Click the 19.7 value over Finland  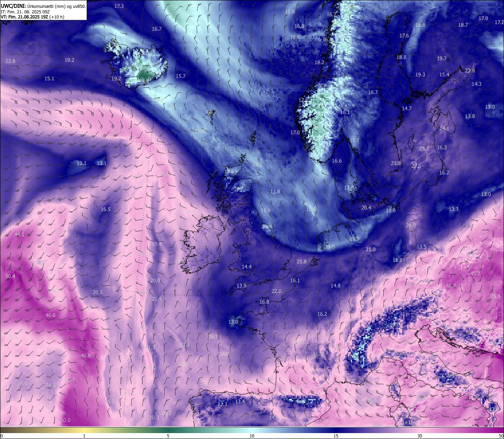point(442,59)
